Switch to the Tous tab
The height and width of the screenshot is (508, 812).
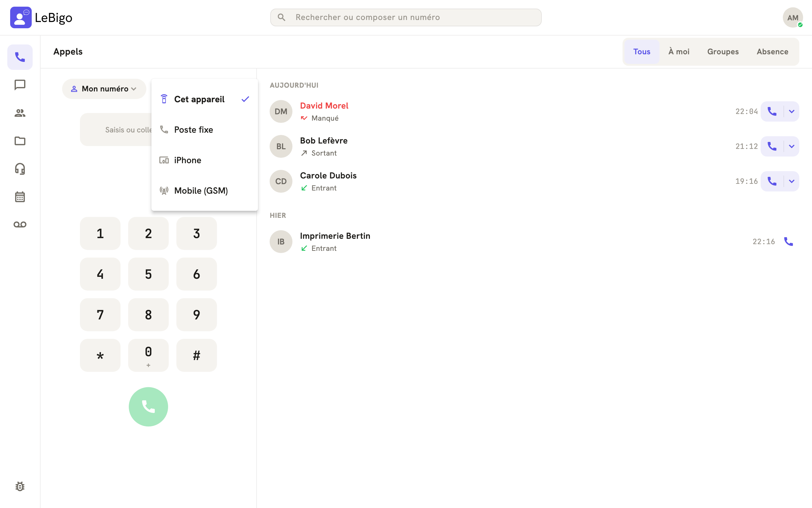coord(642,52)
